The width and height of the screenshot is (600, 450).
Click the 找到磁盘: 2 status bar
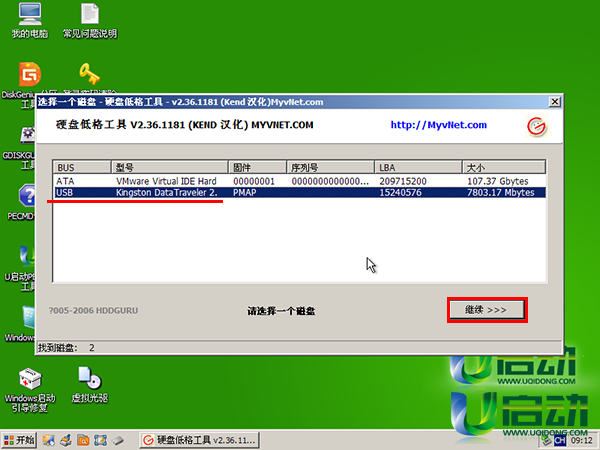pyautogui.click(x=299, y=347)
